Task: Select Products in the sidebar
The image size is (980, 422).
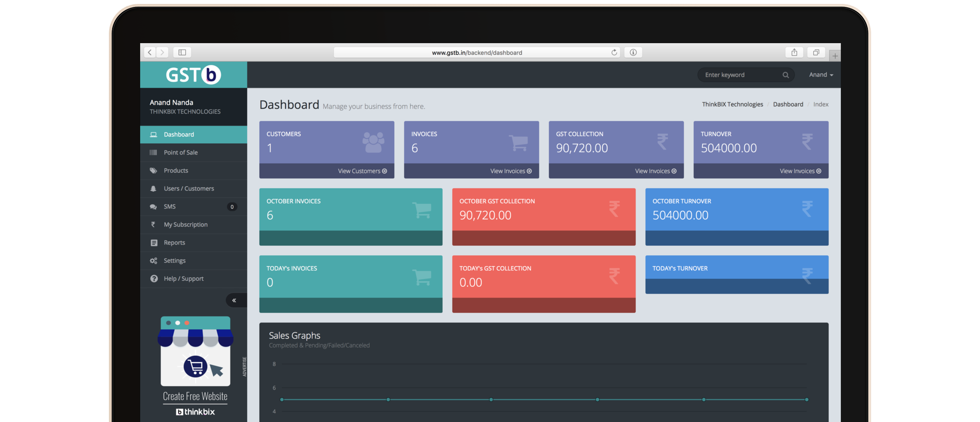Action: point(175,171)
